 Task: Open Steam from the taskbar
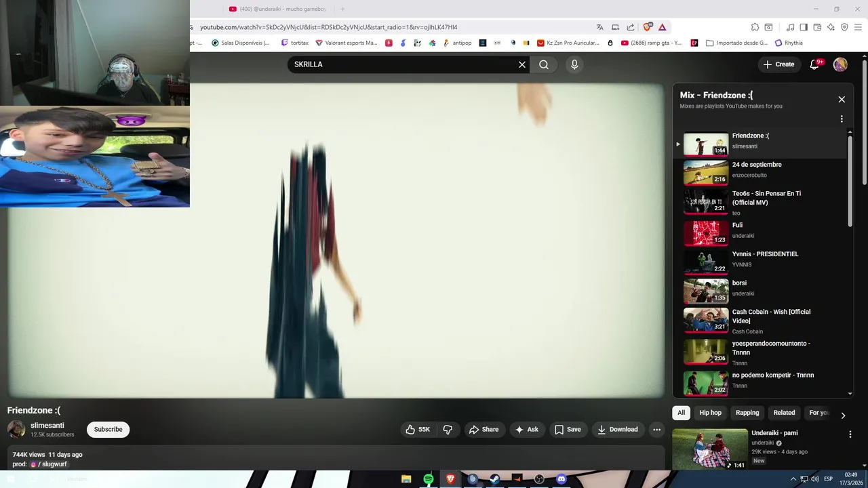[495, 479]
